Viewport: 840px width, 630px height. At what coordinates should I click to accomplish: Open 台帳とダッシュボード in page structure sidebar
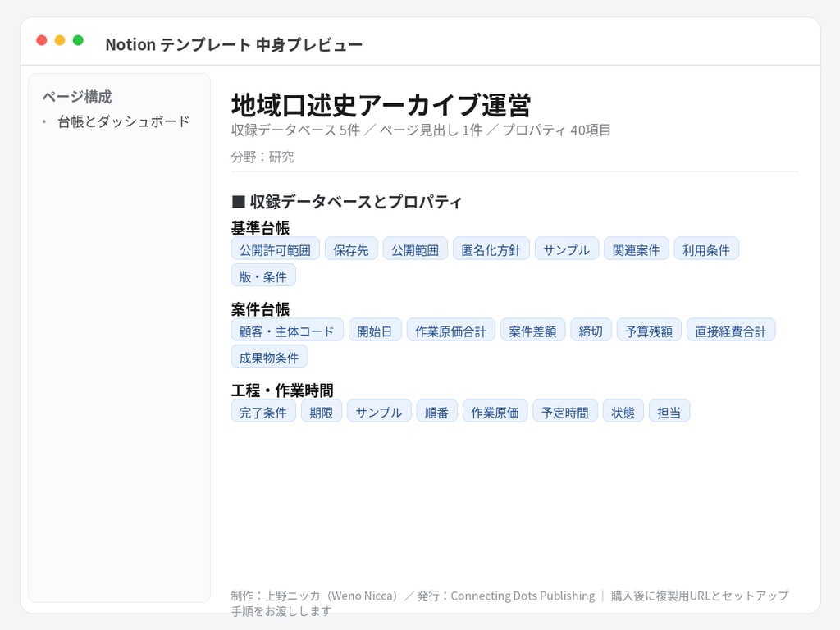point(124,121)
